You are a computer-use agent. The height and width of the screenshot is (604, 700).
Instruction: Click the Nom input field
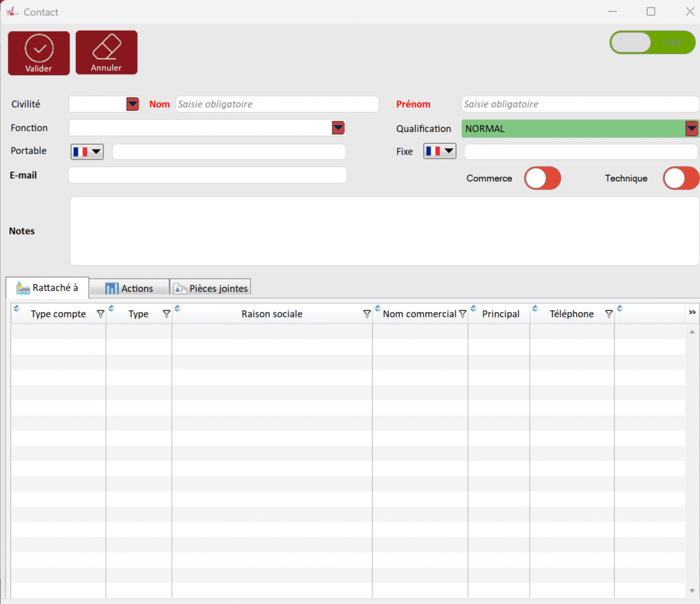click(277, 104)
